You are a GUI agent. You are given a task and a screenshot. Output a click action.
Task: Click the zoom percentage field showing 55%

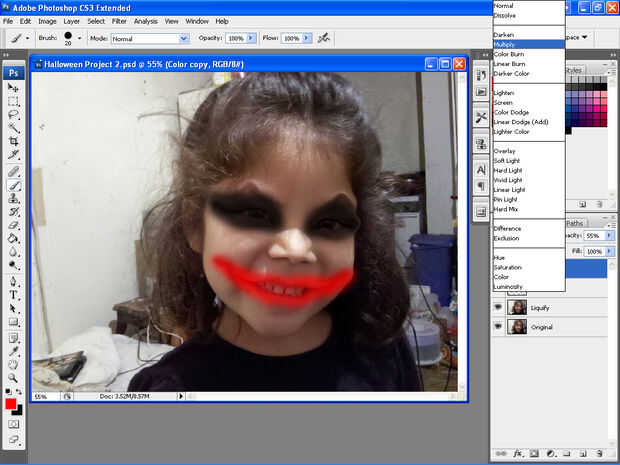pos(45,396)
